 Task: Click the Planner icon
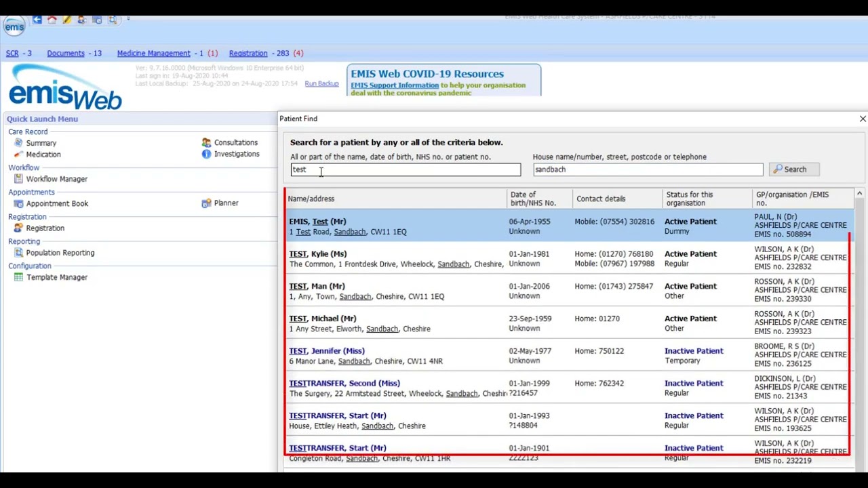click(x=206, y=203)
